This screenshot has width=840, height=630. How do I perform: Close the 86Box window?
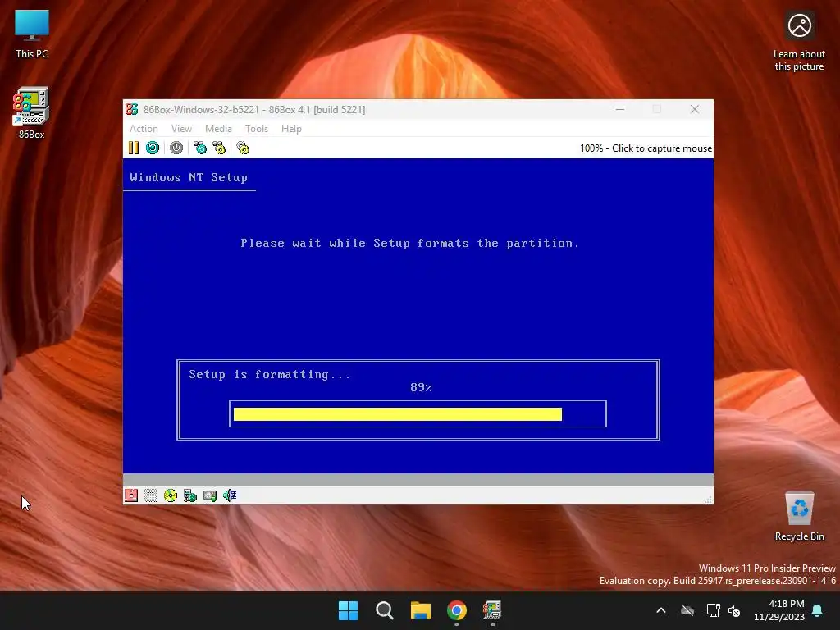(x=695, y=109)
